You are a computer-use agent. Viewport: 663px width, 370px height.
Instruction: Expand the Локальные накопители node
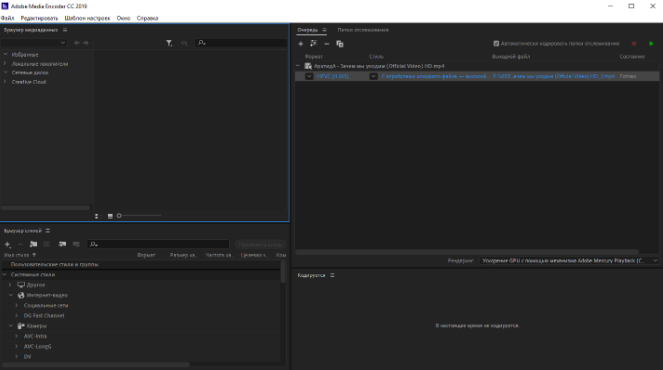5,64
